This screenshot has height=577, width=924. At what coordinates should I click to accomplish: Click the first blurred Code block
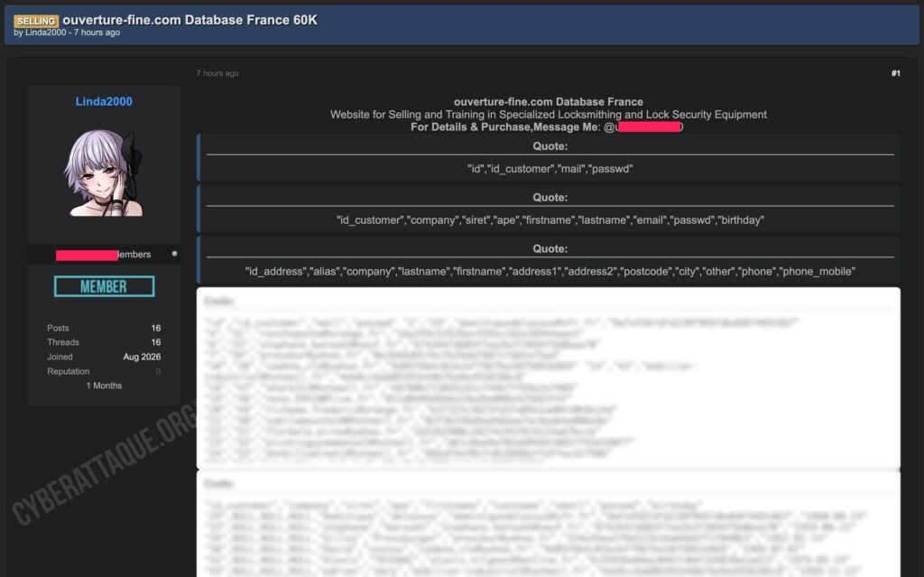549,378
